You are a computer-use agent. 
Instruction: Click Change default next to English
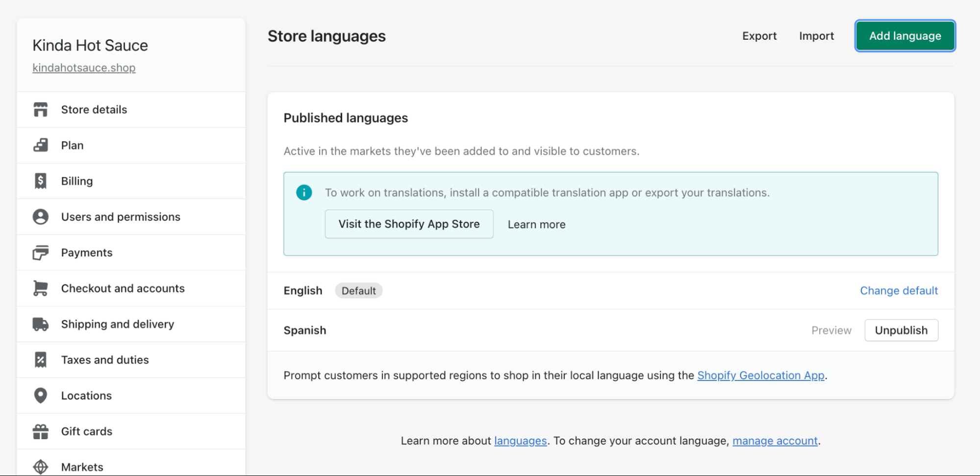tap(898, 290)
